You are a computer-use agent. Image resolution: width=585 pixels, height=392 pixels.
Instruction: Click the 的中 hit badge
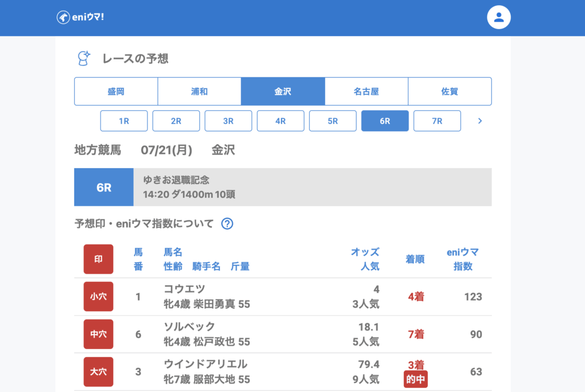pos(416,379)
